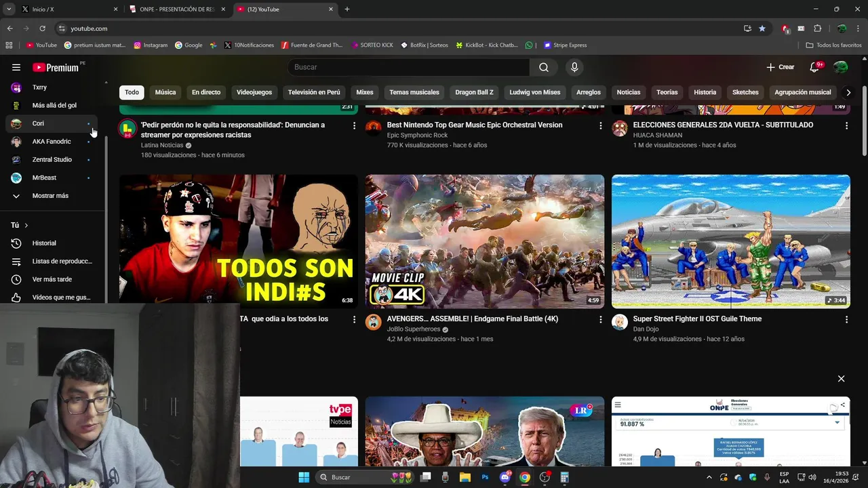Play the Super Street Fighter Guile Theme thumbnail

point(731,241)
